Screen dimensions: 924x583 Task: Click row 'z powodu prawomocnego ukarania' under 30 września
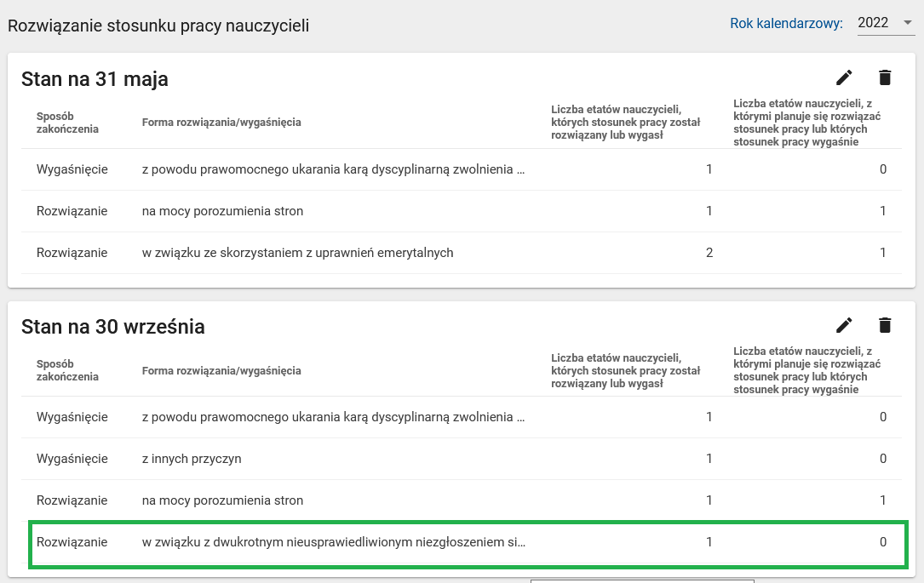pyautogui.click(x=341, y=417)
